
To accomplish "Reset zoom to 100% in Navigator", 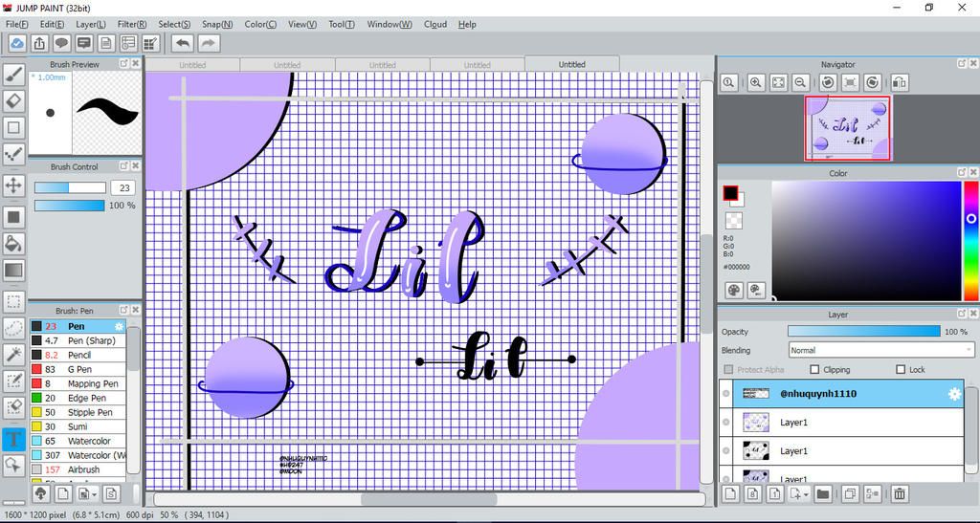I will coord(728,82).
